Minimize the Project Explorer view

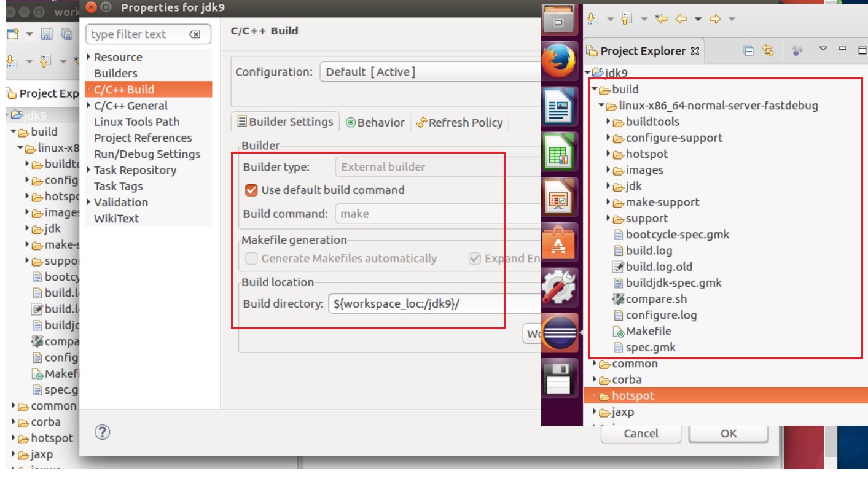[842, 49]
